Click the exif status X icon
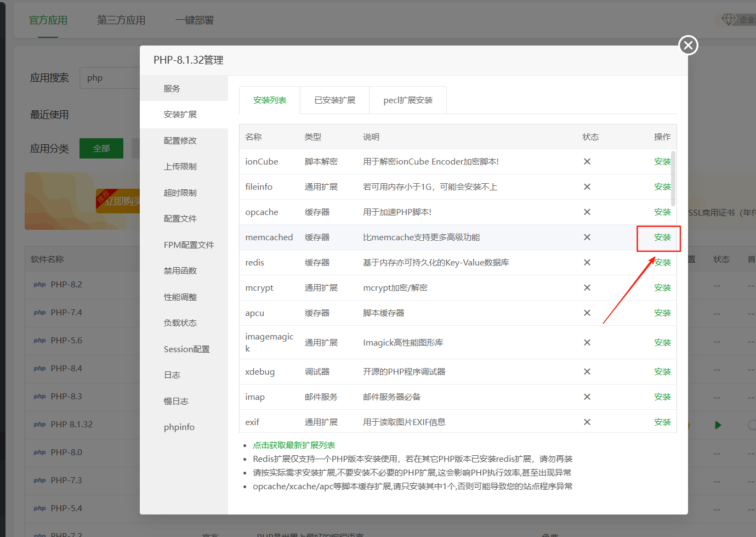 tap(587, 422)
